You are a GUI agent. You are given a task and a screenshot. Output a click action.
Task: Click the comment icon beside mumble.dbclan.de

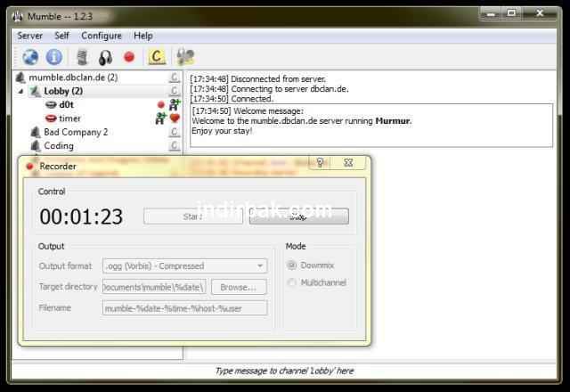[x=175, y=78]
